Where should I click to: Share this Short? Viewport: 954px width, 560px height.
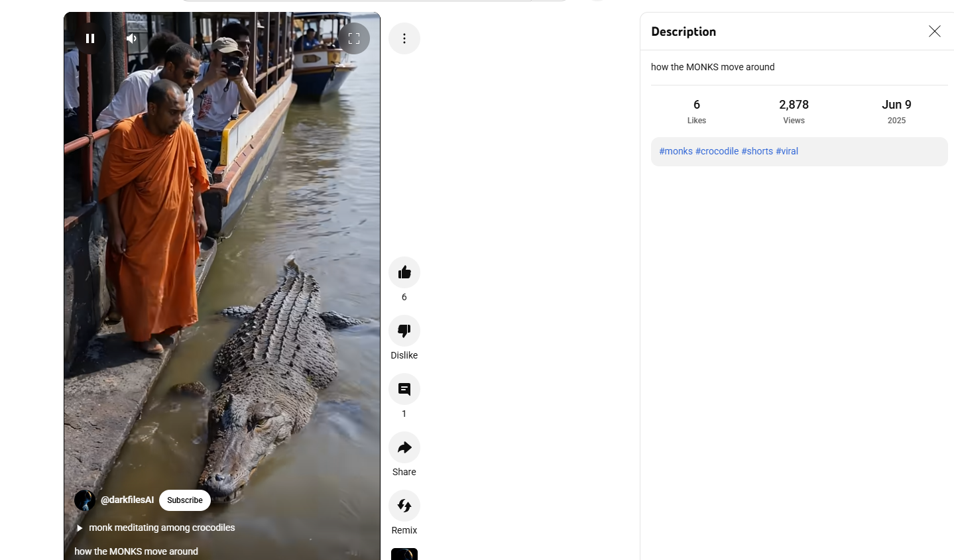[x=404, y=447]
